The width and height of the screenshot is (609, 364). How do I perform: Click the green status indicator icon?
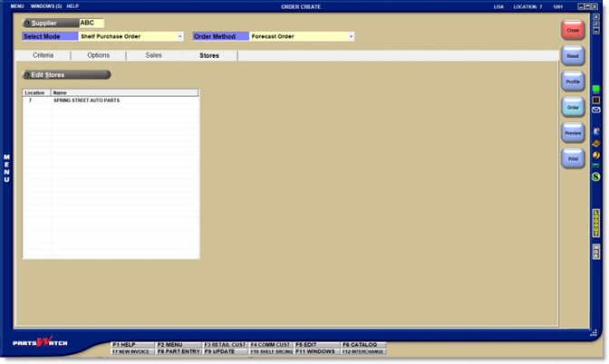596,90
